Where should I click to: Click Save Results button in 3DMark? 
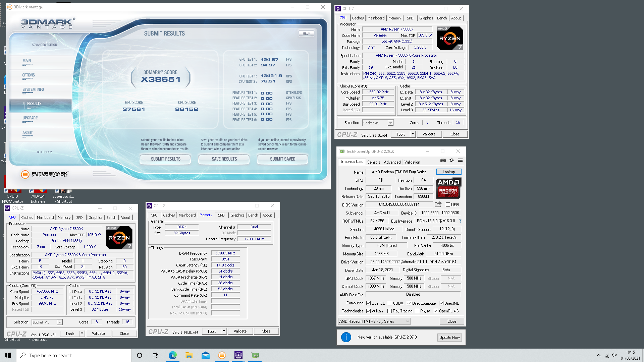[224, 159]
